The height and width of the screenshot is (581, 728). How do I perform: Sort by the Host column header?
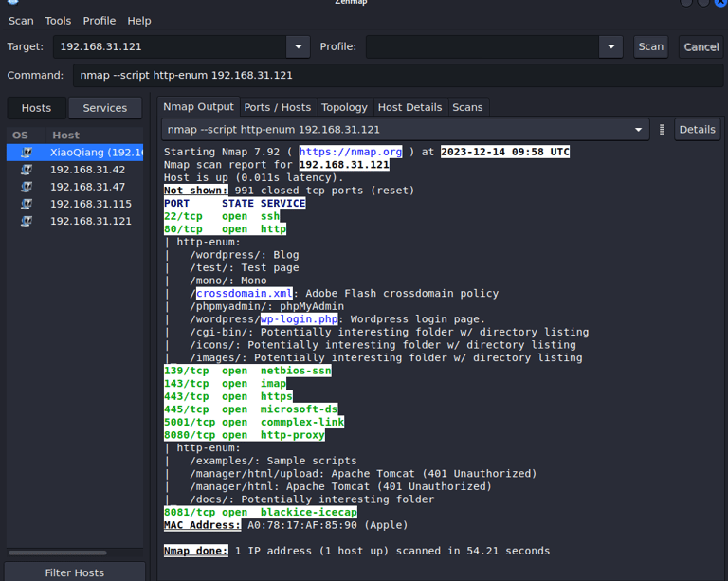[x=95, y=135]
